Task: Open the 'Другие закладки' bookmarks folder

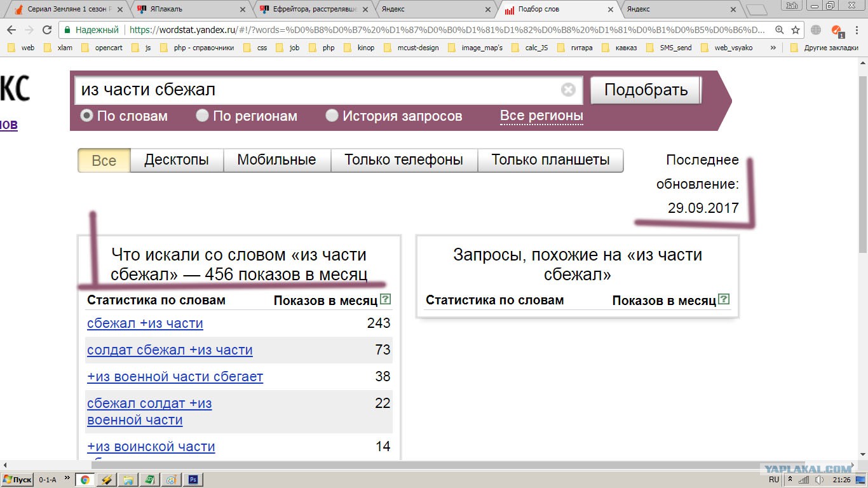Action: pos(824,48)
